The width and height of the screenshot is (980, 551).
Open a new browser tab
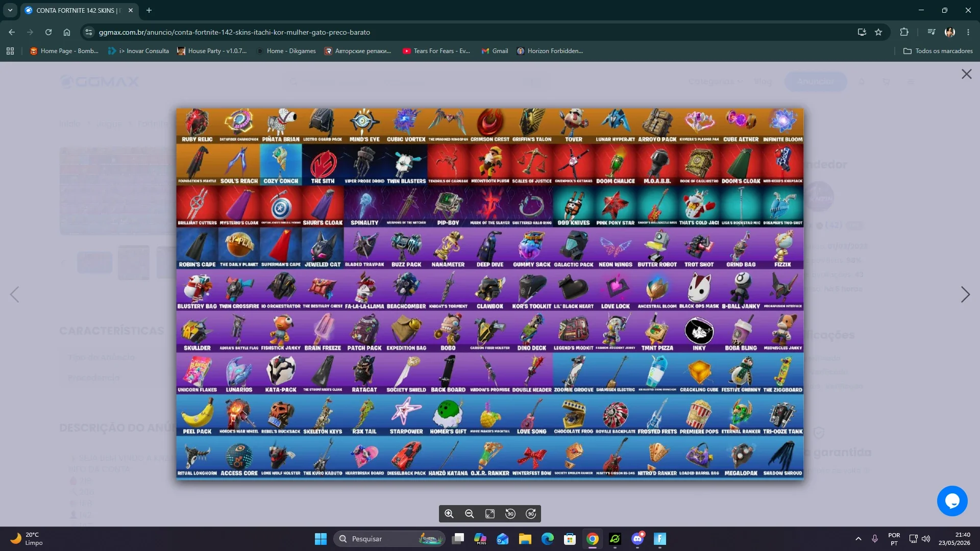pos(149,10)
